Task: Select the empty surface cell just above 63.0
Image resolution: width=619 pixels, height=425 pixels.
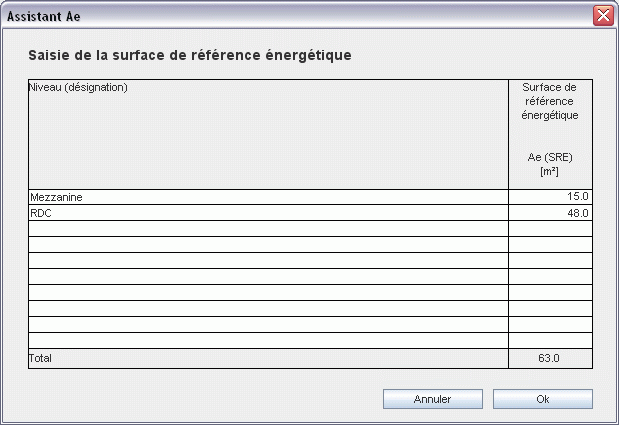Action: coord(550,341)
